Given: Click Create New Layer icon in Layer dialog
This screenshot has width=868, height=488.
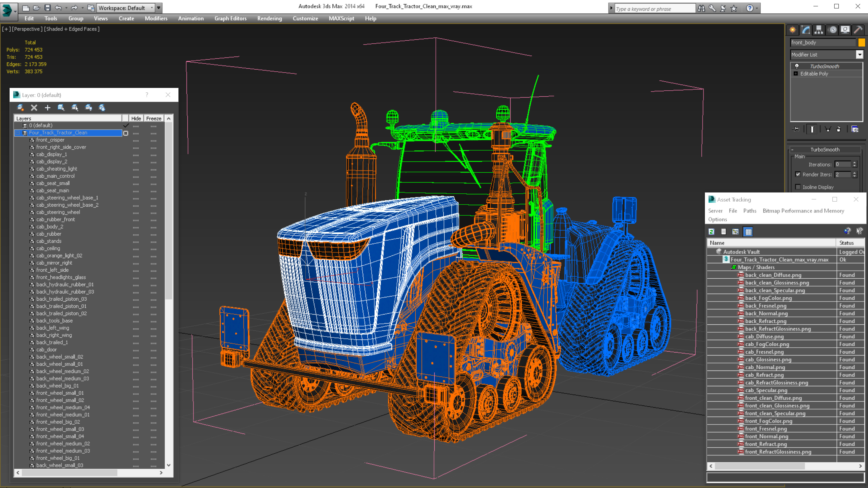Looking at the screenshot, I should 20,108.
